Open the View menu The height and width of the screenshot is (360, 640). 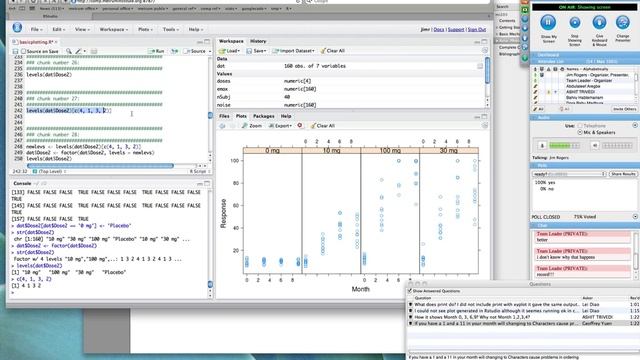coord(81,29)
